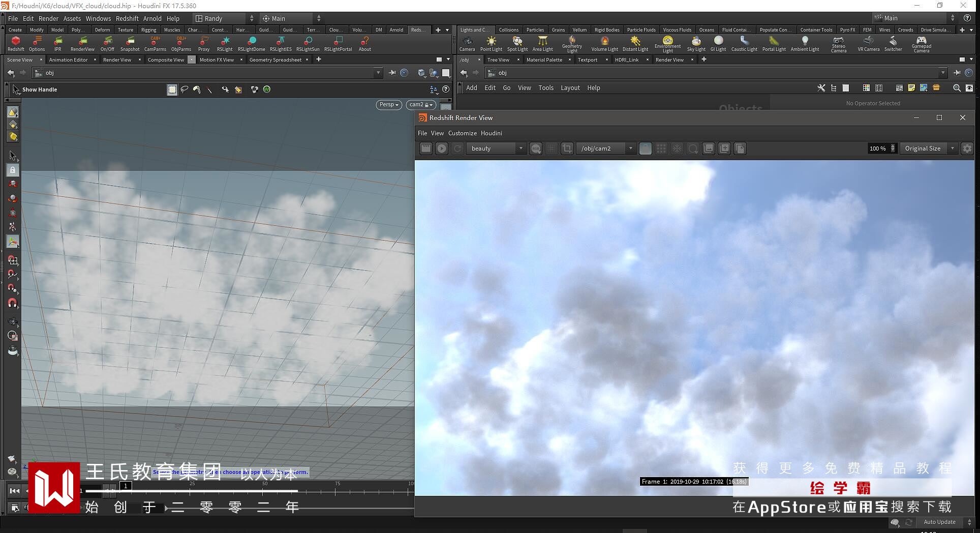This screenshot has height=533, width=980.
Task: Open the Customize menu in Redshift Render View
Action: click(463, 133)
